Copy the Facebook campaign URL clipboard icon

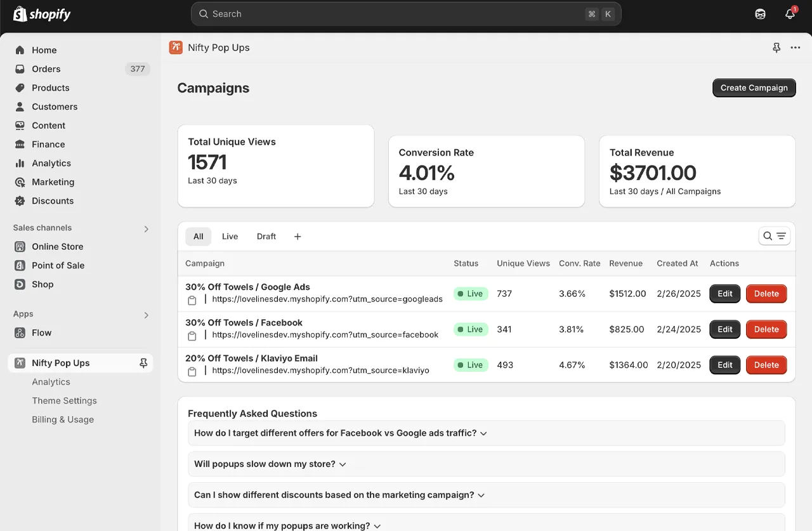192,336
